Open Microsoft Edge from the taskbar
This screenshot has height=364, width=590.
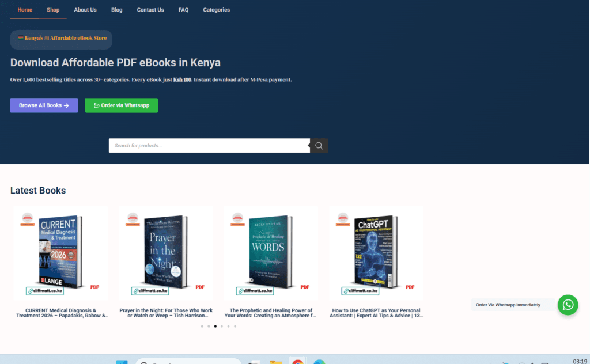click(319, 362)
